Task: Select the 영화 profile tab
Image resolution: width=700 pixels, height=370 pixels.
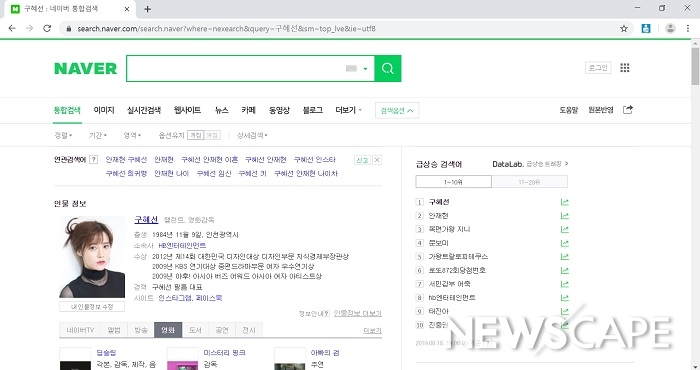Action: (x=168, y=330)
